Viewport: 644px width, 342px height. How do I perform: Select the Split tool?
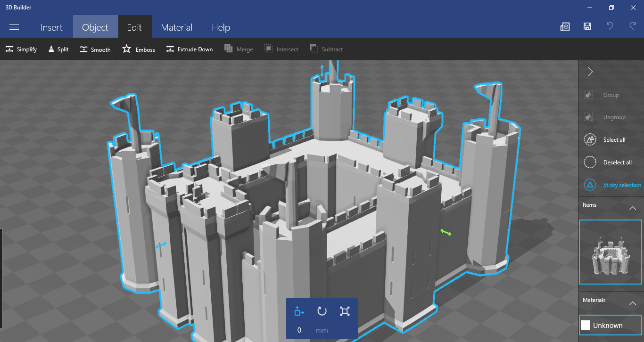point(58,49)
